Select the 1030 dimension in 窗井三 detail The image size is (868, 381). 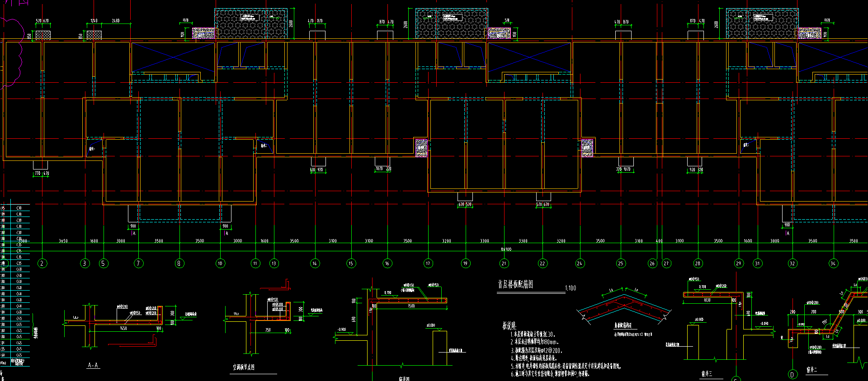[x=707, y=300]
